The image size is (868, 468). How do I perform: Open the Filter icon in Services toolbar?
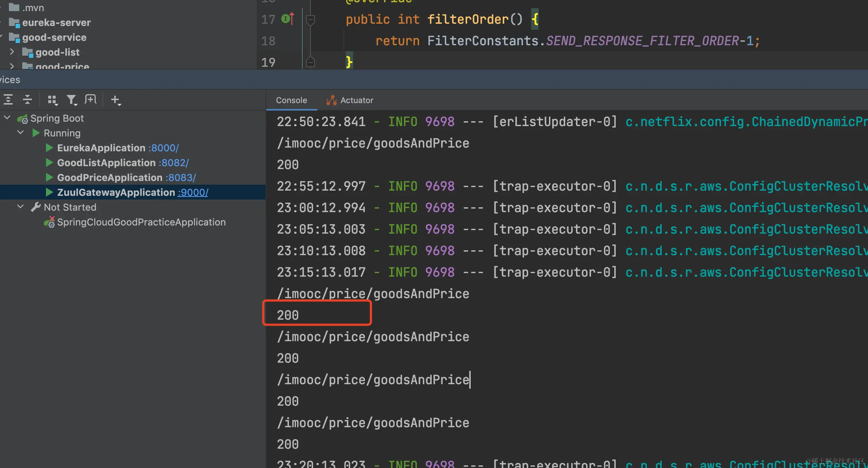pyautogui.click(x=72, y=100)
